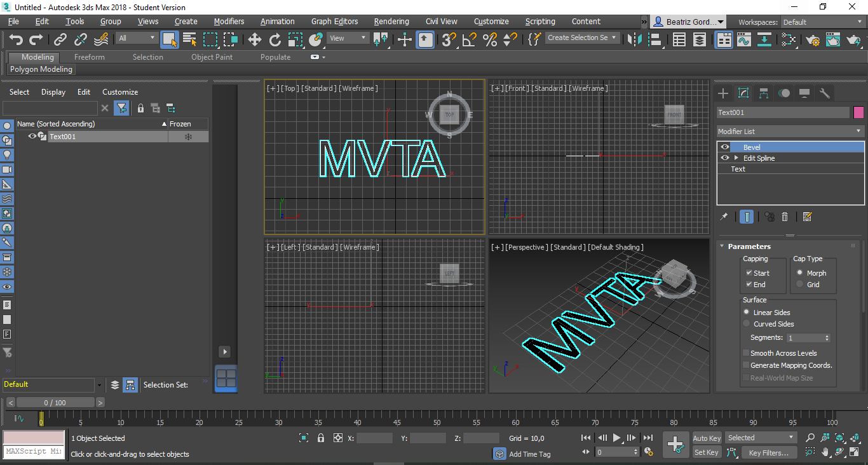
Task: Toggle the Angle Snap icon
Action: click(x=470, y=39)
